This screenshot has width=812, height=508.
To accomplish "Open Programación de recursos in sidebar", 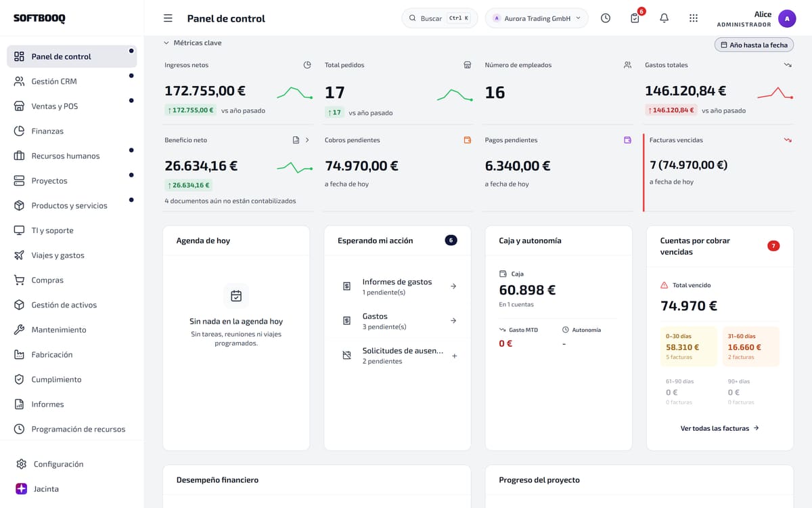I will click(x=72, y=429).
